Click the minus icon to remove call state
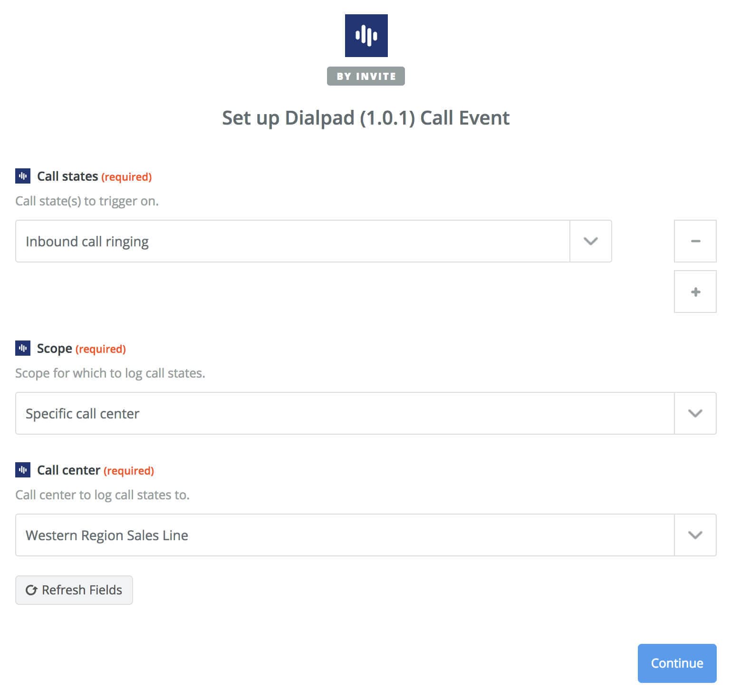Image resolution: width=731 pixels, height=700 pixels. pyautogui.click(x=695, y=241)
